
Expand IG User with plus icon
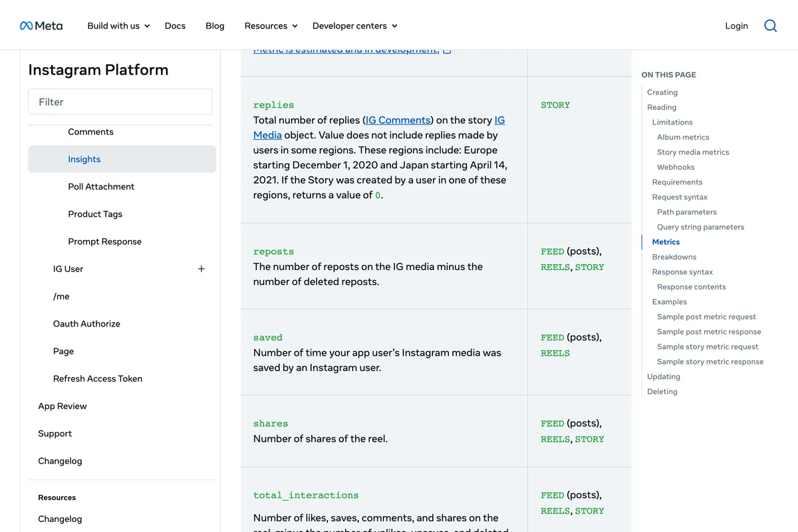coord(201,269)
